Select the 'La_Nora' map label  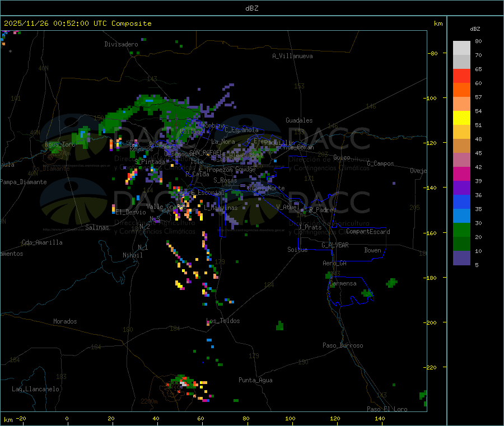click(x=223, y=142)
